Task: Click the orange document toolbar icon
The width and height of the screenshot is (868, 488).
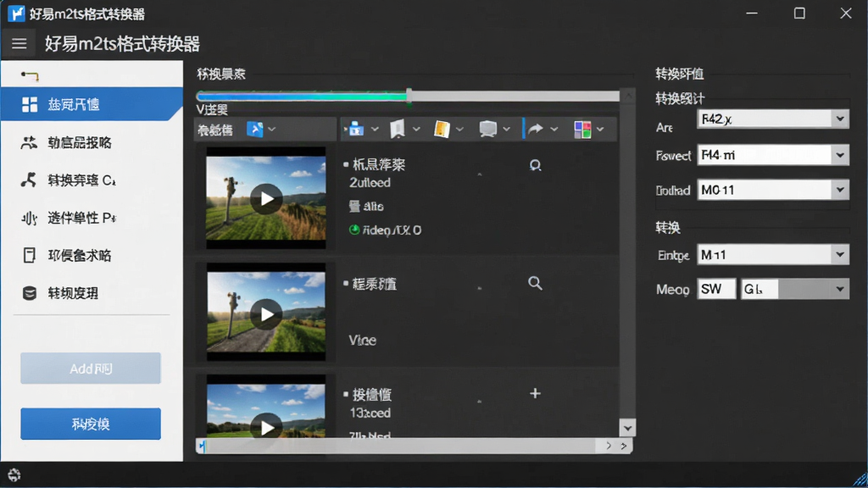Action: click(441, 130)
